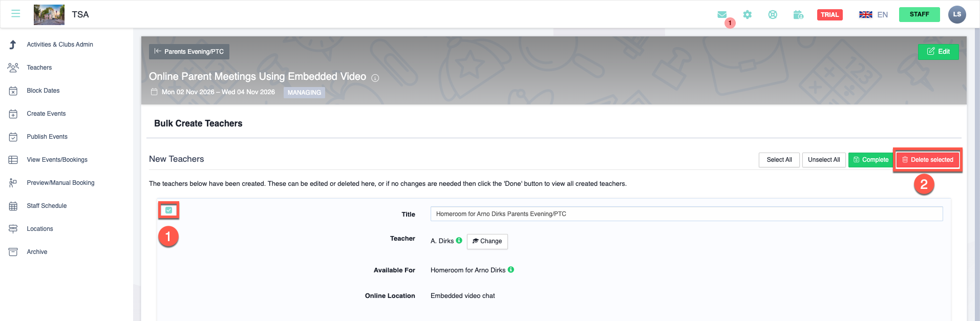Open the settings gear icon
Image resolution: width=980 pixels, height=321 pixels.
pyautogui.click(x=748, y=15)
